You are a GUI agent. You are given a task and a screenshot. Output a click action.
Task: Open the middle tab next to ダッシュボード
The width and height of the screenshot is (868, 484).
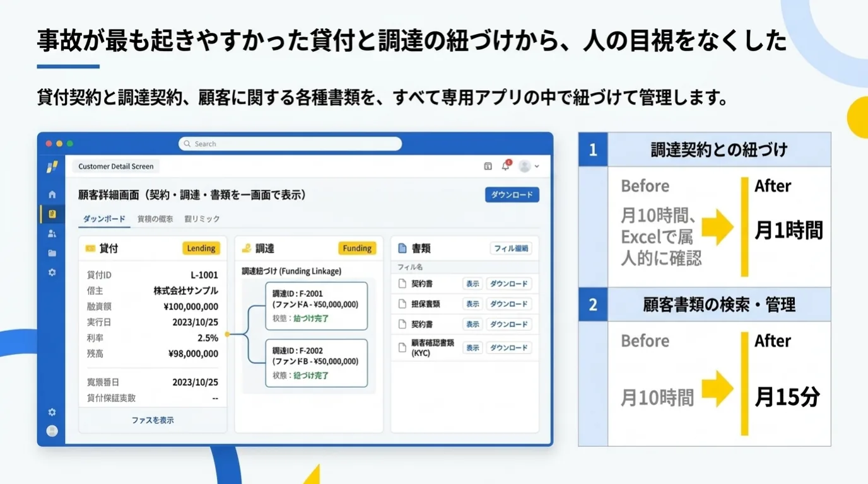155,219
